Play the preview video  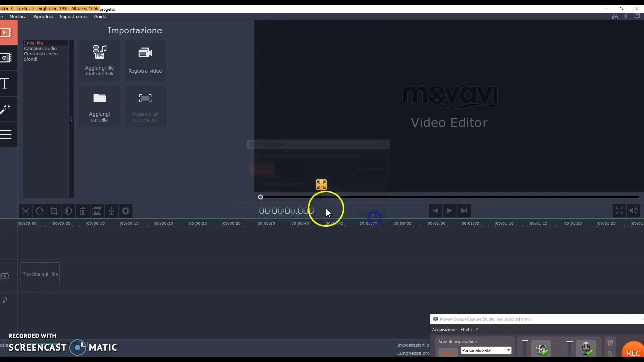click(449, 211)
